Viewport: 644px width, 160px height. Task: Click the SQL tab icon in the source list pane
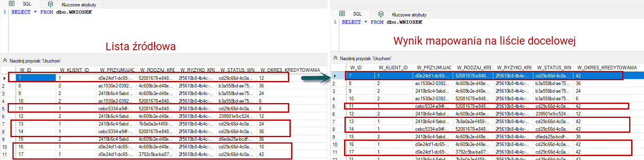[11, 4]
